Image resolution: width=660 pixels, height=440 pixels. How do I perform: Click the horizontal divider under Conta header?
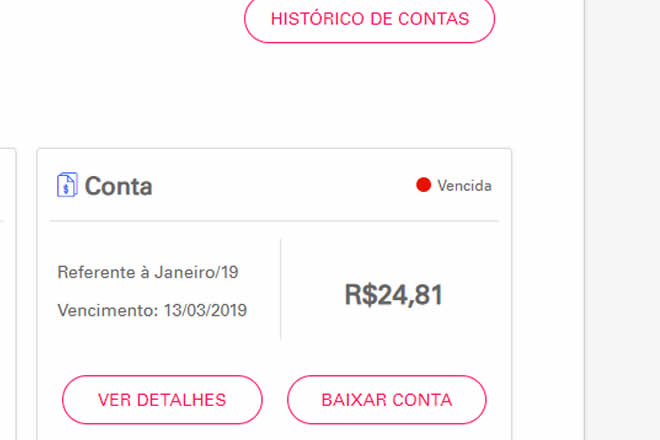[274, 221]
